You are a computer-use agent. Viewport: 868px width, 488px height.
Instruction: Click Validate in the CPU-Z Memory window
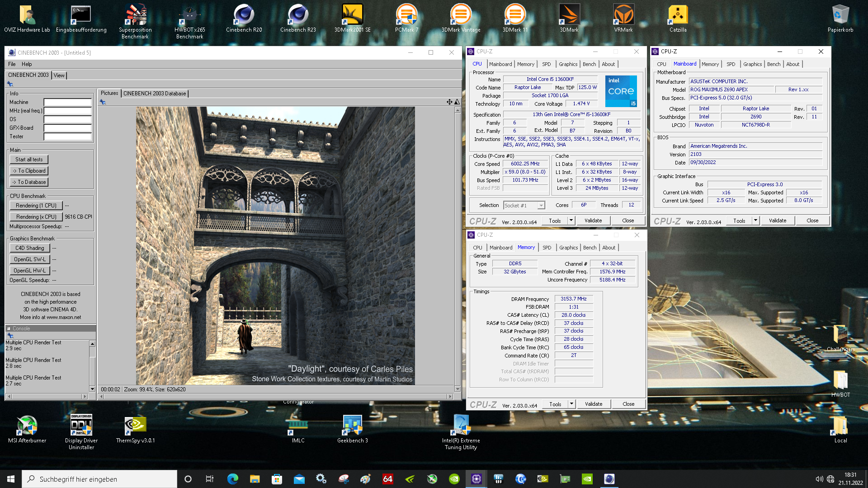(594, 404)
